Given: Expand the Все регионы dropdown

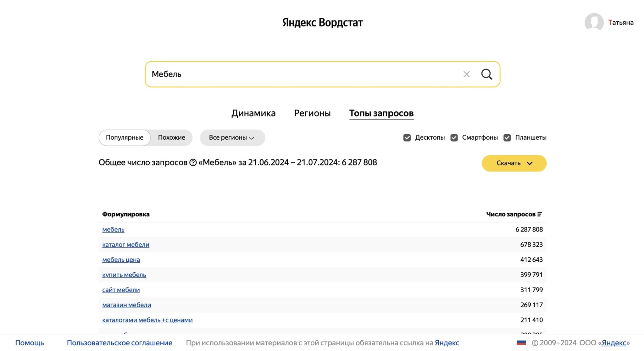Looking at the screenshot, I should point(232,138).
